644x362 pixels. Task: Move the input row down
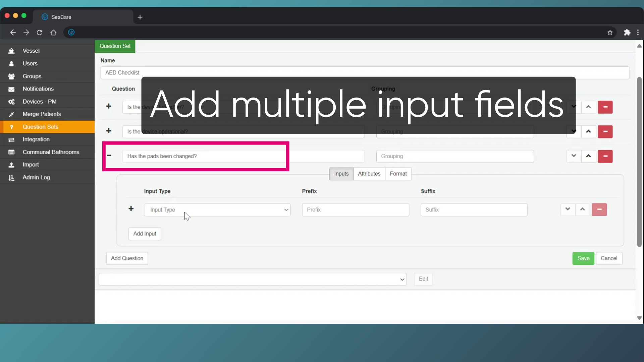tap(568, 209)
